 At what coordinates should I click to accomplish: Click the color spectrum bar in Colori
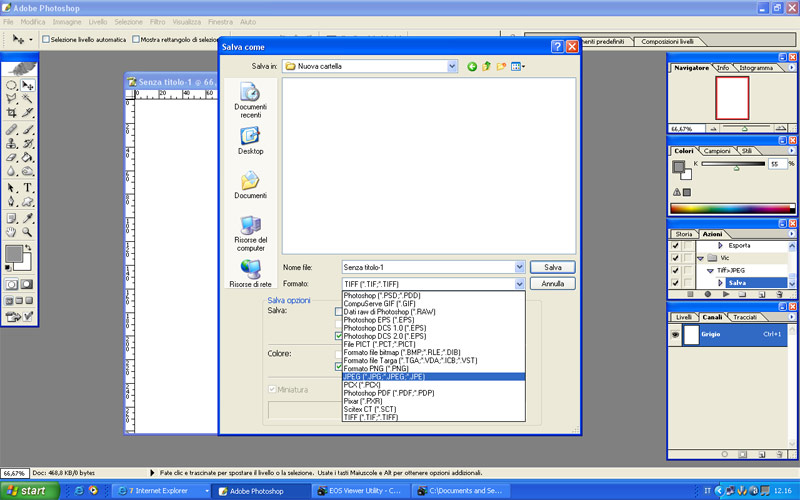pos(732,209)
